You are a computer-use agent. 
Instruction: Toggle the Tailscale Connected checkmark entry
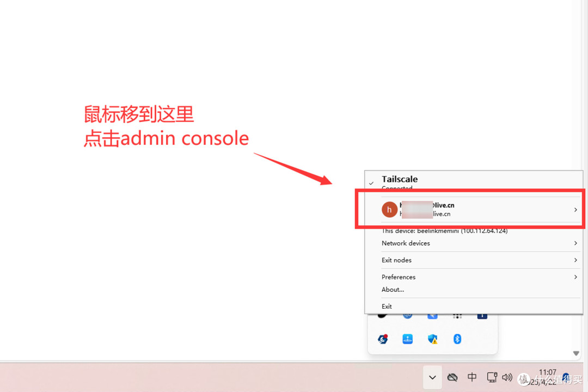tap(474, 182)
